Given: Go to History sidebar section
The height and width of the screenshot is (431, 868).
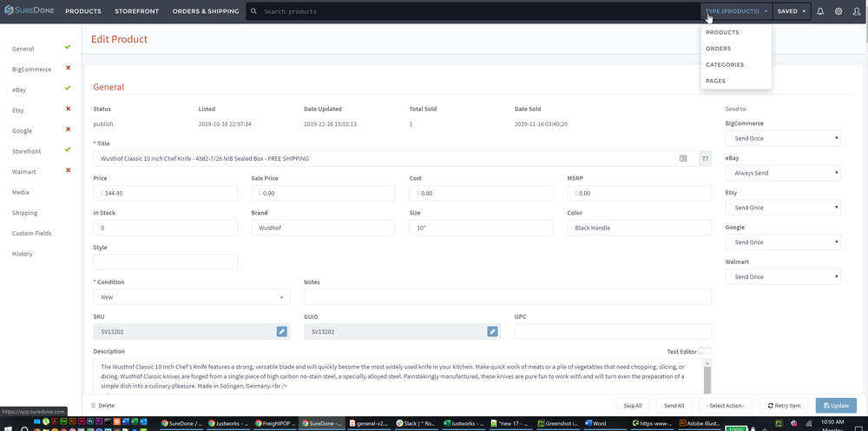Looking at the screenshot, I should [x=23, y=254].
